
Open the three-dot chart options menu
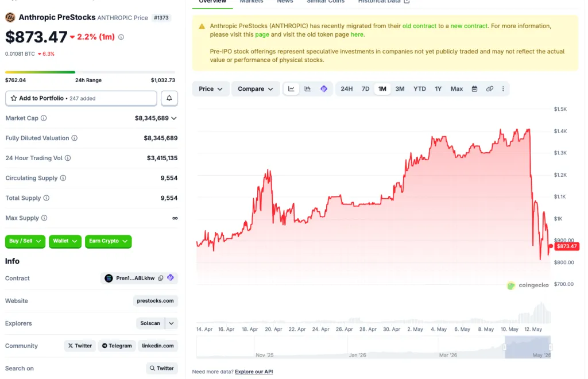click(503, 89)
